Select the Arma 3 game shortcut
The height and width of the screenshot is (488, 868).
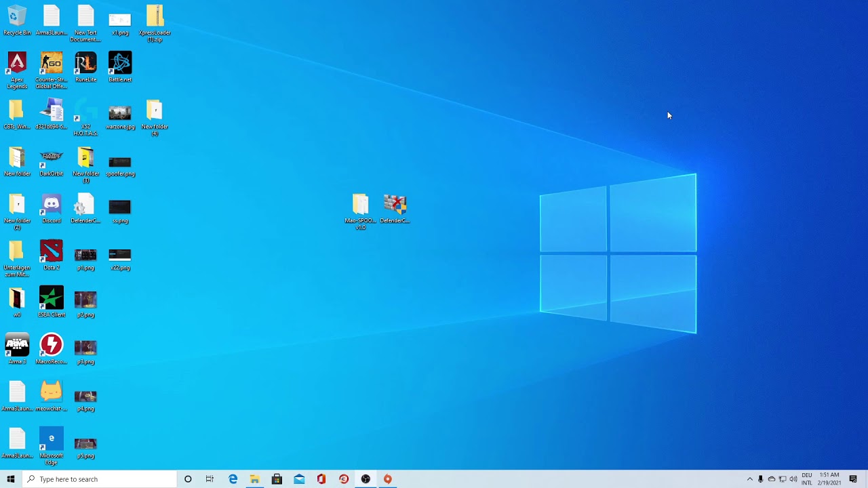(x=17, y=349)
